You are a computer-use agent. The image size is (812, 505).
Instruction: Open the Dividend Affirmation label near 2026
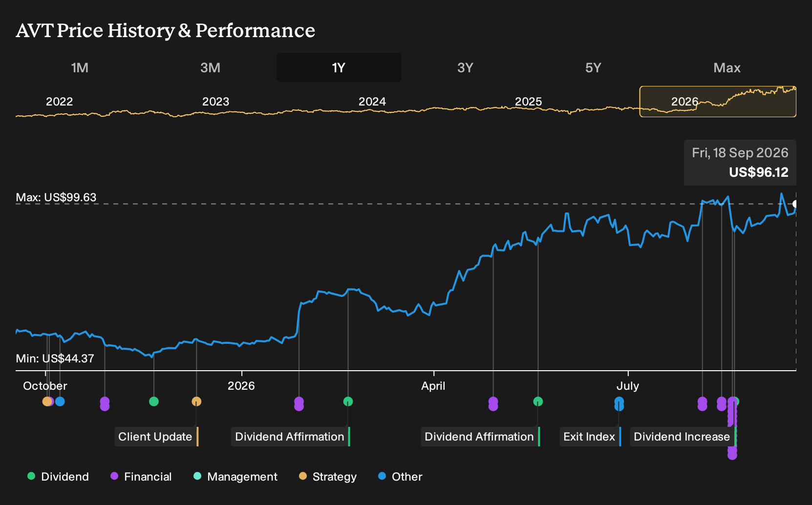click(x=291, y=437)
